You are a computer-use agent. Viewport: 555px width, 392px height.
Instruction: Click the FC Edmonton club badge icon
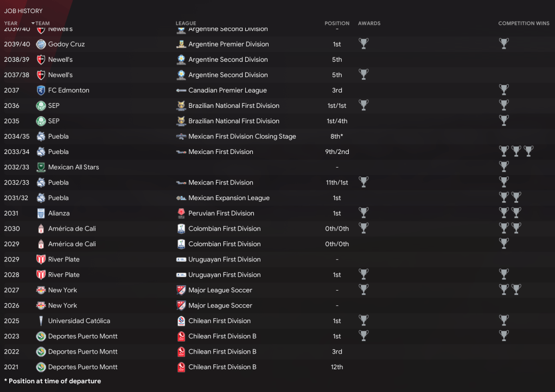(x=41, y=91)
